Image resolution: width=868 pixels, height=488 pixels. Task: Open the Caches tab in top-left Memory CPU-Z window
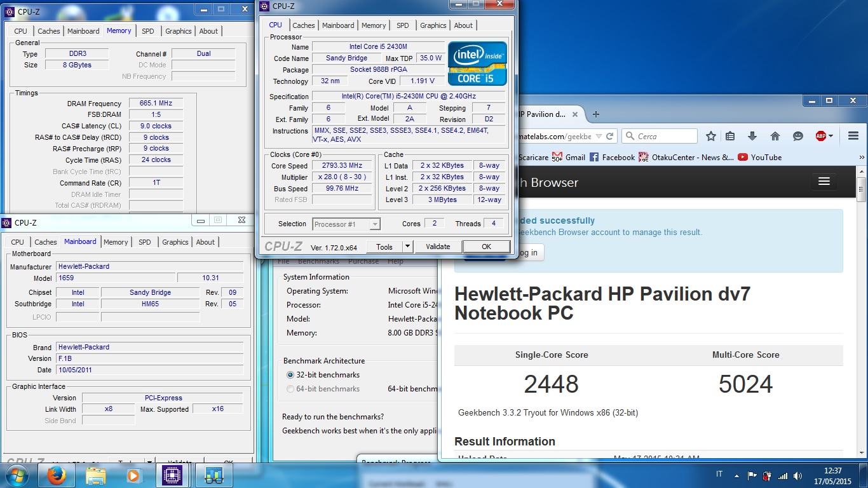pos(48,31)
